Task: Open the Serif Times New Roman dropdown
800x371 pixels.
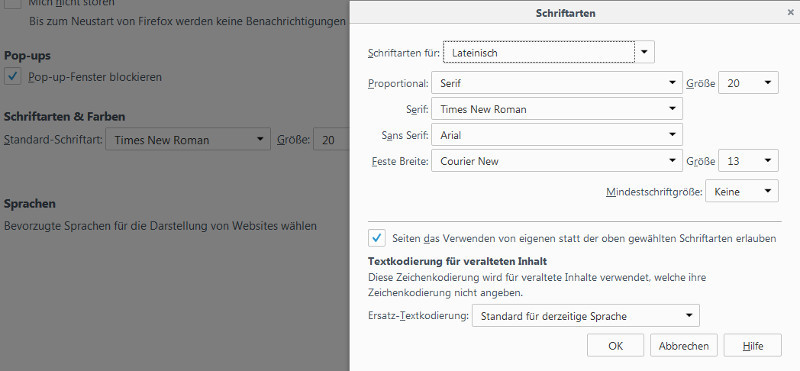Action: tap(557, 109)
